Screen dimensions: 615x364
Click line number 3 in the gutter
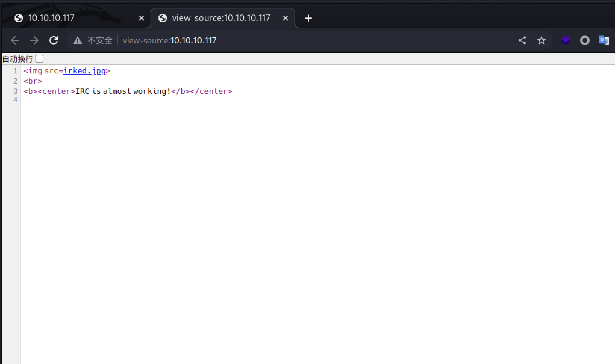15,91
